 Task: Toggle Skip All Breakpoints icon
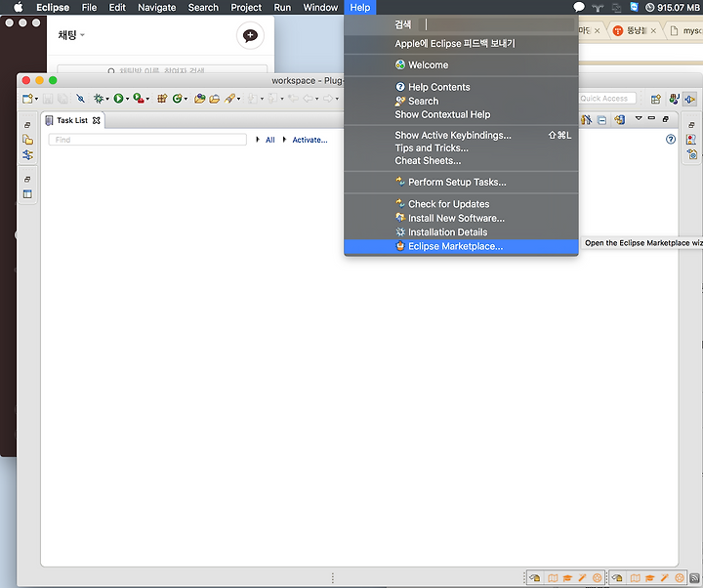80,99
